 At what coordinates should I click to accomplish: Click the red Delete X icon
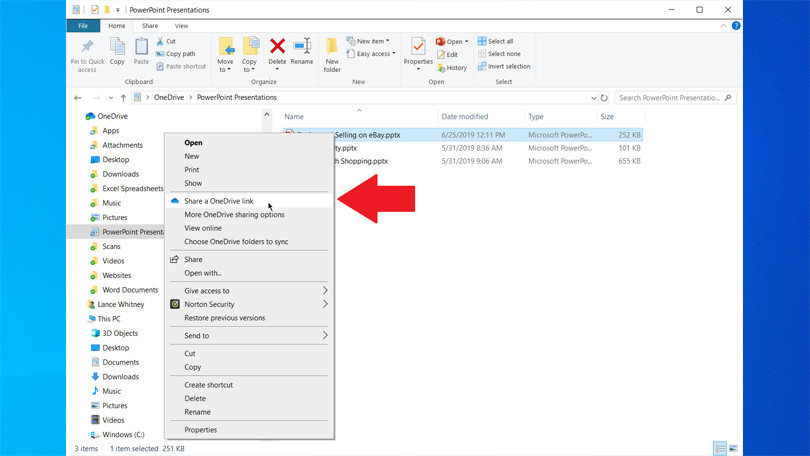[277, 46]
